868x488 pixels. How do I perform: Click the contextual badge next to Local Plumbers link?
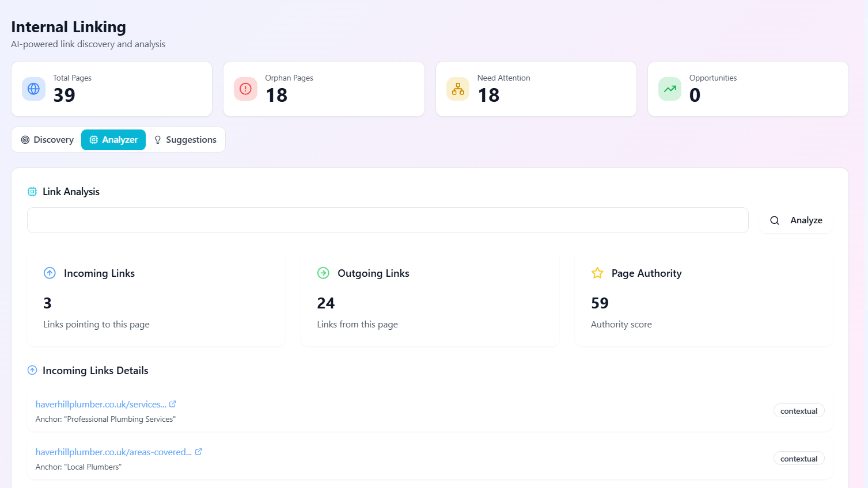(x=799, y=458)
